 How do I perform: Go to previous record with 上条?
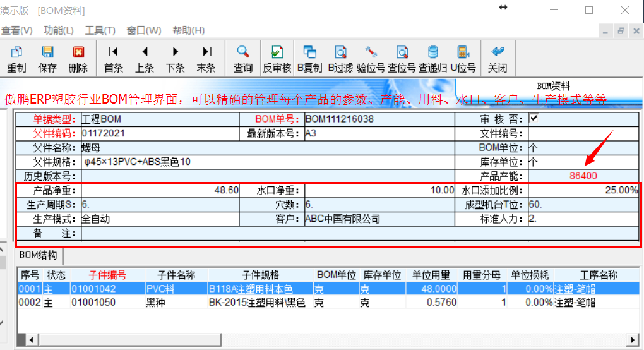point(145,58)
